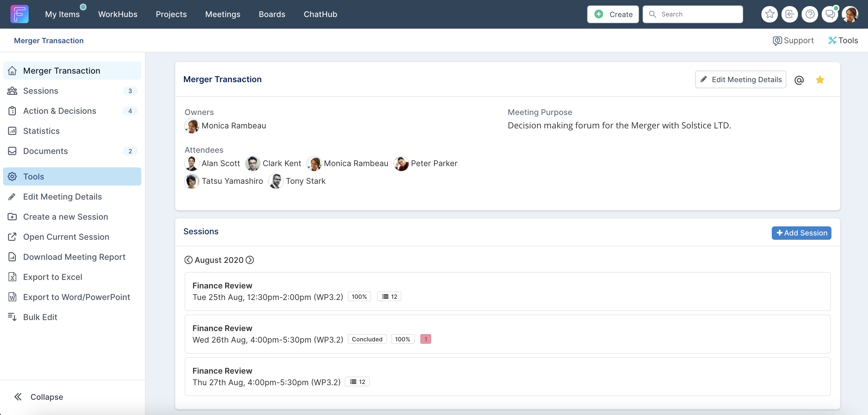The image size is (868, 415).
Task: Switch to the Meetings navigation tab
Action: (x=222, y=14)
